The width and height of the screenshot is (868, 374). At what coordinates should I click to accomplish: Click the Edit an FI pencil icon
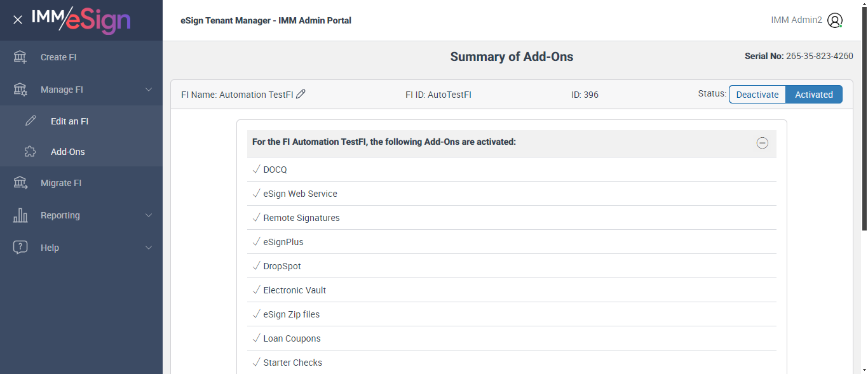pyautogui.click(x=31, y=121)
